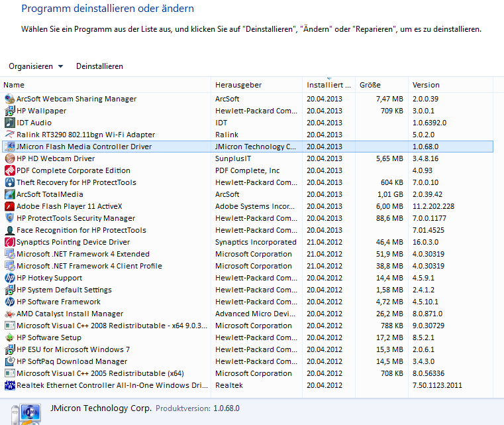504x425 pixels.
Task: Select the PDF Complete Corporate Edition icon
Action: 10,170
